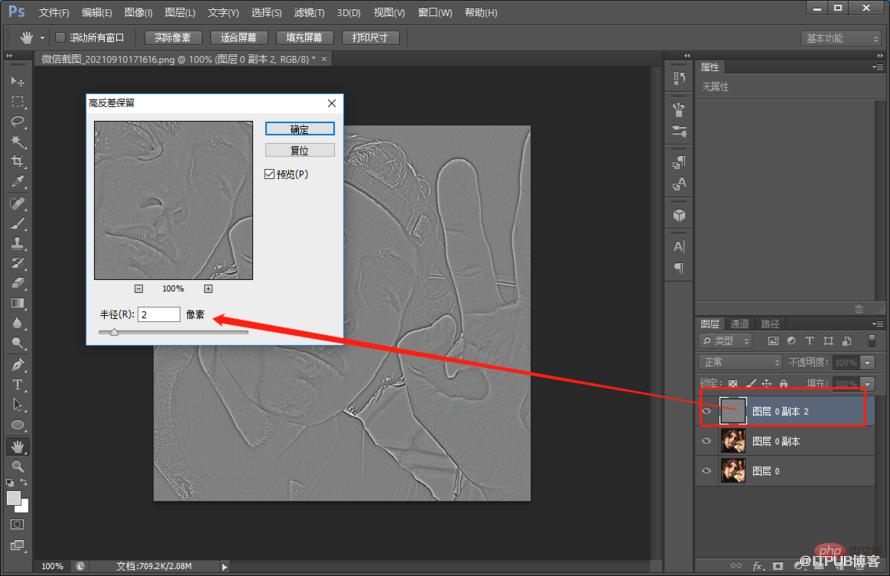Screen dimensions: 890x576
Task: Select the Healing Brush tool
Action: (x=18, y=203)
